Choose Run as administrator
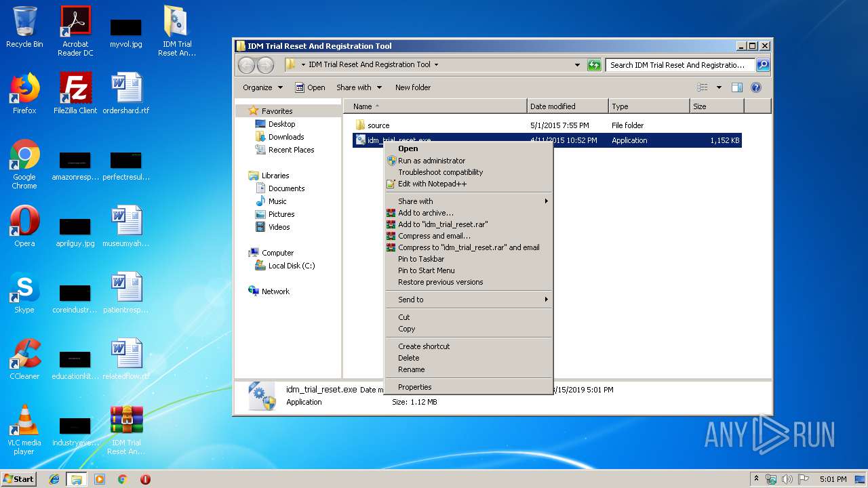 point(468,161)
